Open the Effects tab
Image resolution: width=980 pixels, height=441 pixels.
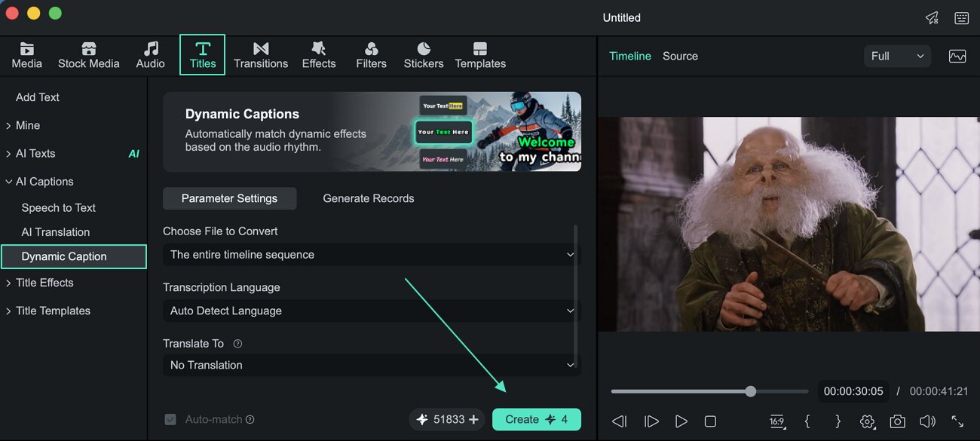tap(319, 56)
